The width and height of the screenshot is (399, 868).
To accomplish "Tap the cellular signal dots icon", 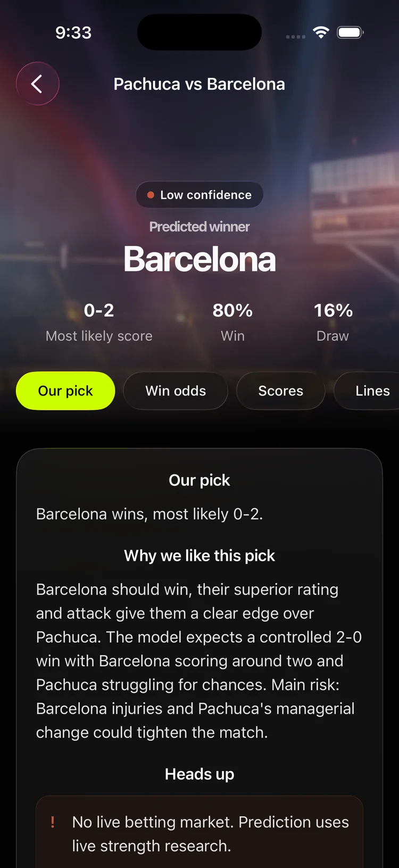I will point(296,37).
